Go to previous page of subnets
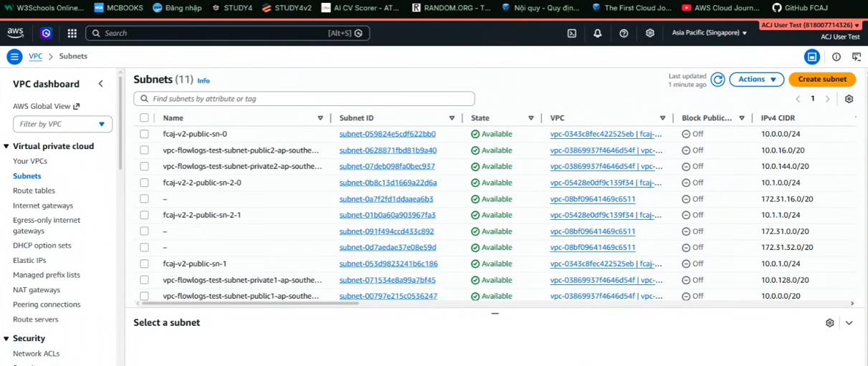Image resolution: width=868 pixels, height=366 pixels. 798,99
